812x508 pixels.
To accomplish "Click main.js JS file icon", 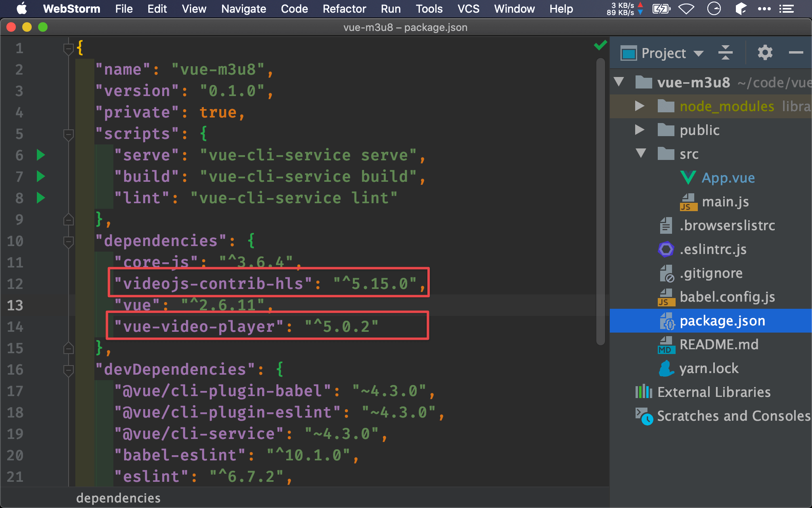I will pyautogui.click(x=689, y=202).
